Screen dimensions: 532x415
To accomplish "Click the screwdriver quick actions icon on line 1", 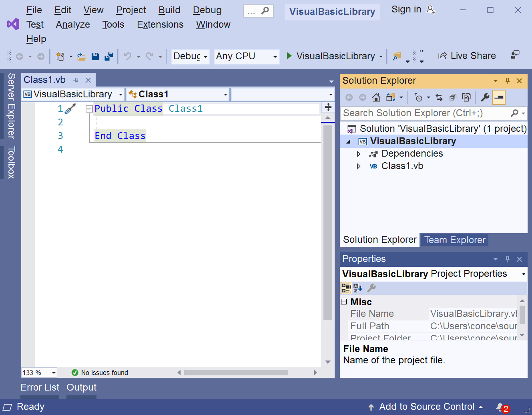I will pyautogui.click(x=70, y=109).
